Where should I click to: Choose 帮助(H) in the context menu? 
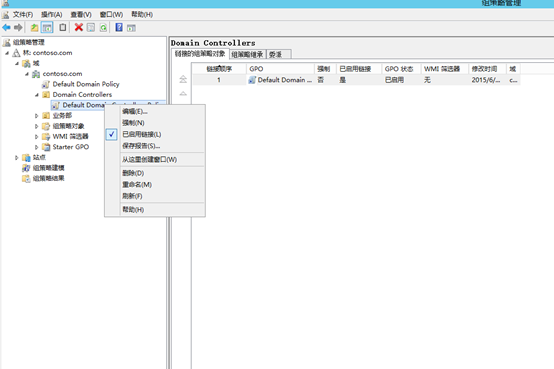155,210
